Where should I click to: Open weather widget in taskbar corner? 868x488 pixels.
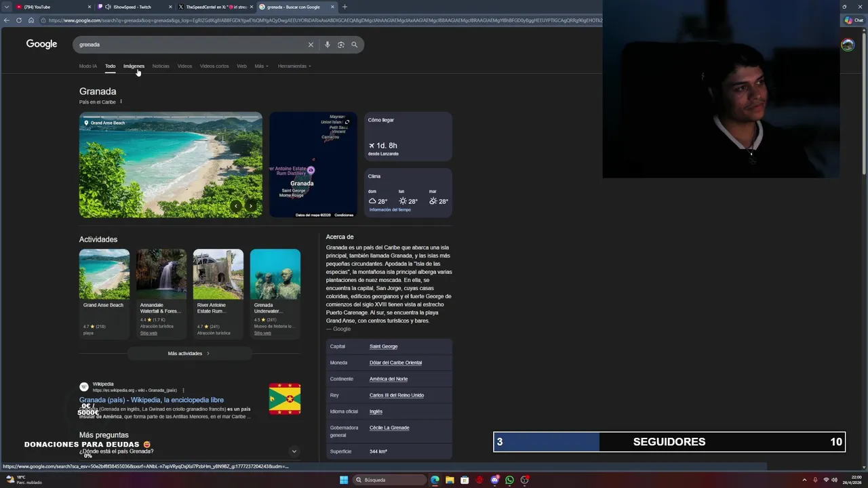(x=24, y=480)
